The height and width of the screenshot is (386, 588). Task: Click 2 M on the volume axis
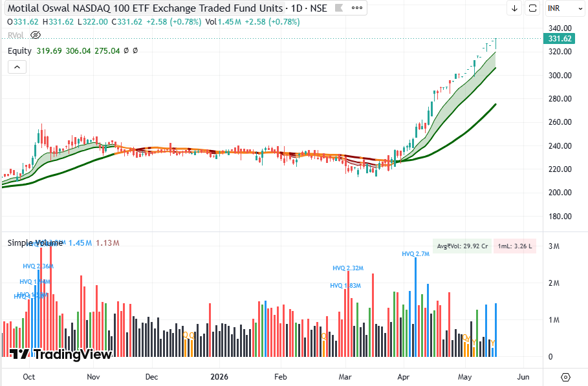(x=554, y=283)
